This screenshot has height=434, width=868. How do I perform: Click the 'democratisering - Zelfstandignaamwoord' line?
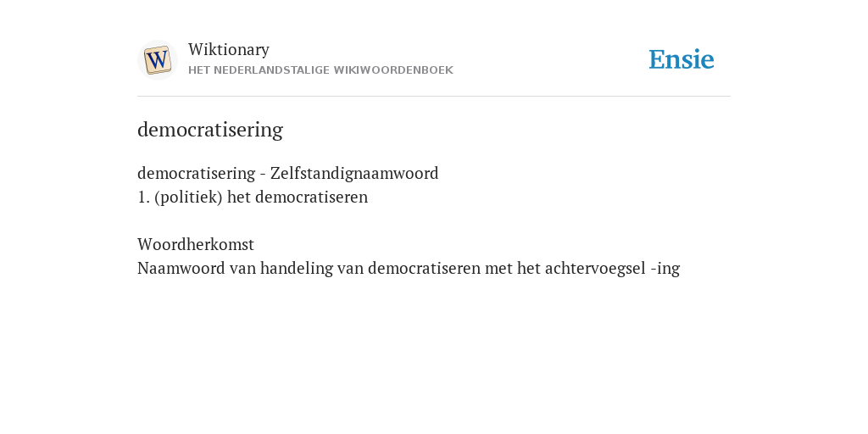288,173
